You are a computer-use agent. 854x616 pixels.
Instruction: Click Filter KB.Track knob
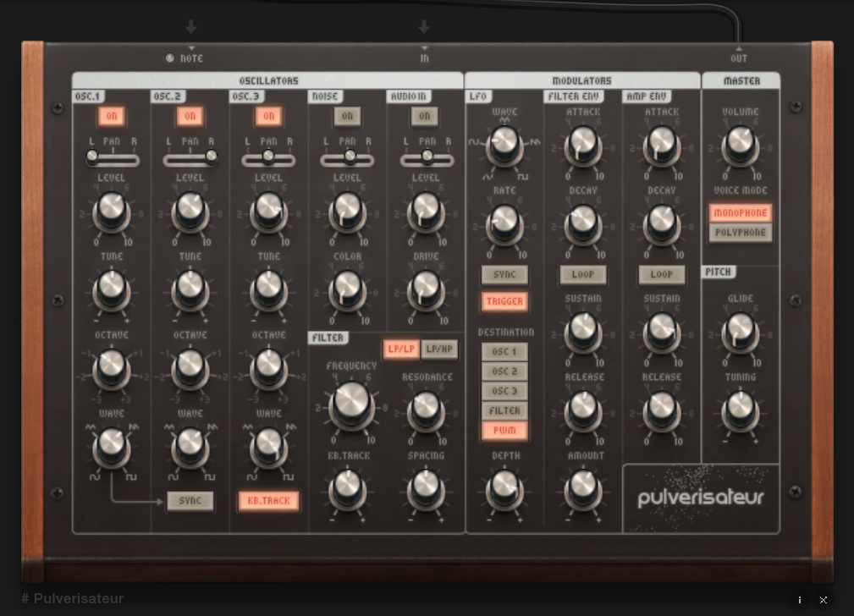(348, 489)
